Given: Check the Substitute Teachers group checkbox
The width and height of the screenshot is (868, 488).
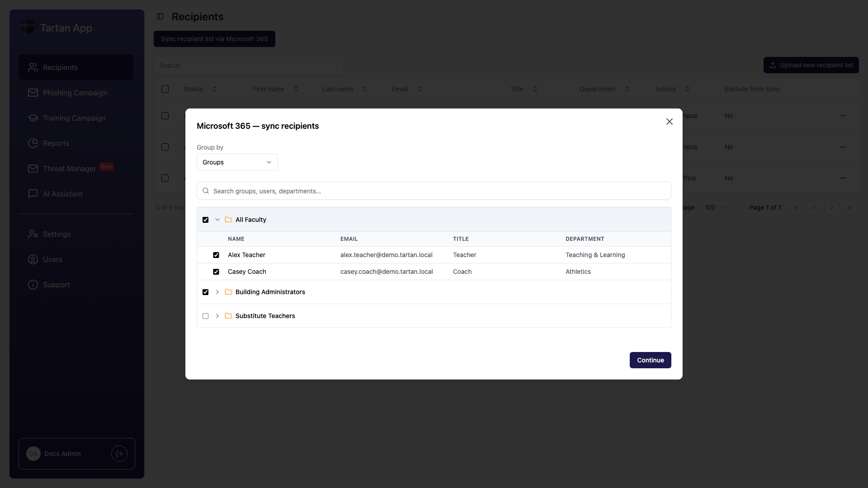Looking at the screenshot, I should click(206, 316).
